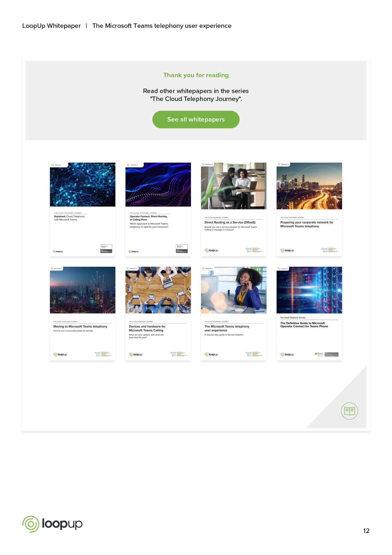The width and height of the screenshot is (392, 555).
Task: Click page number 12
Action: (x=366, y=531)
